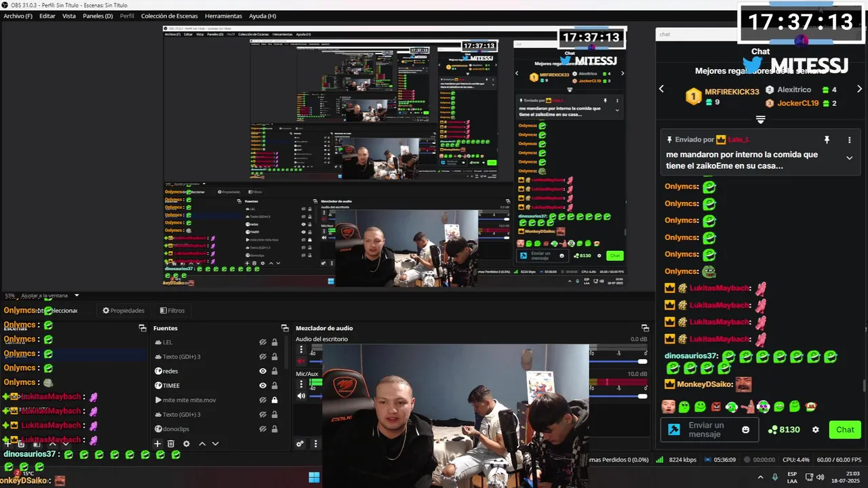
Task: Open audio mixer menu three dots
Action: [315, 444]
